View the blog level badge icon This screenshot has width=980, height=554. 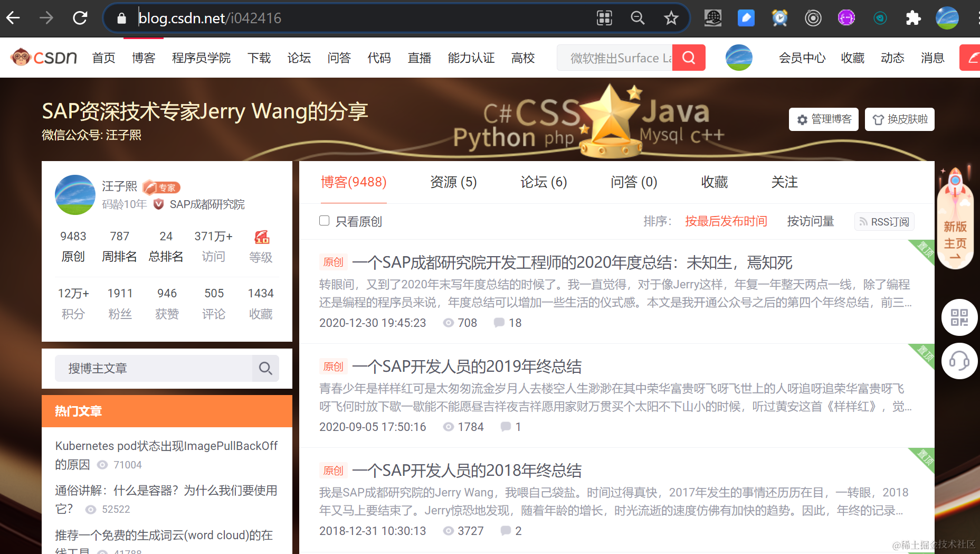[261, 237]
